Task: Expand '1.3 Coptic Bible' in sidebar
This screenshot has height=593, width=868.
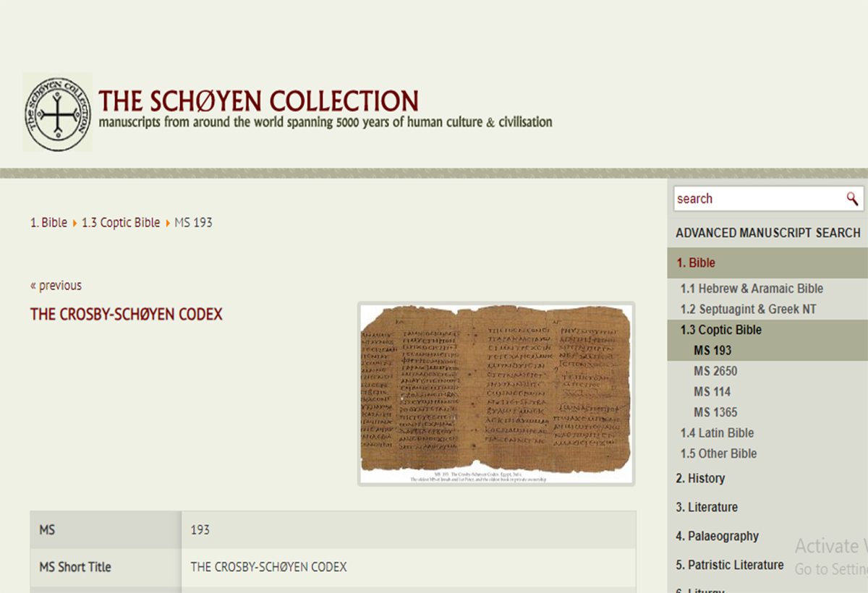Action: coord(720,330)
